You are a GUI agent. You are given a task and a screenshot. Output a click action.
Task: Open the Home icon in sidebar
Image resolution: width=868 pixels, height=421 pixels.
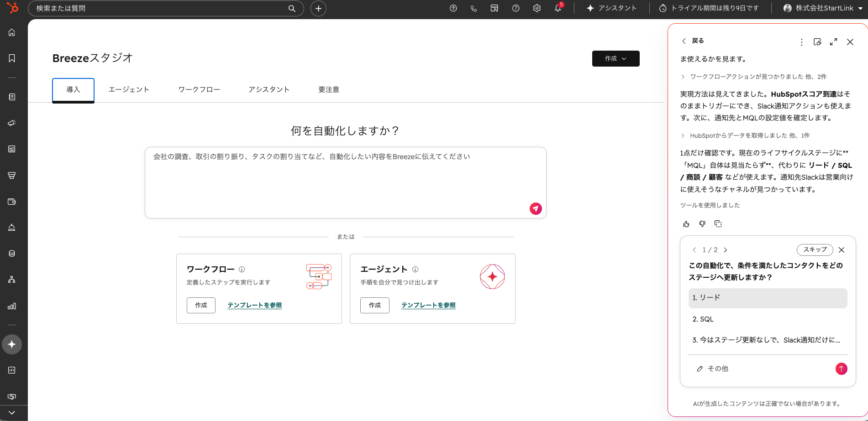pos(12,32)
